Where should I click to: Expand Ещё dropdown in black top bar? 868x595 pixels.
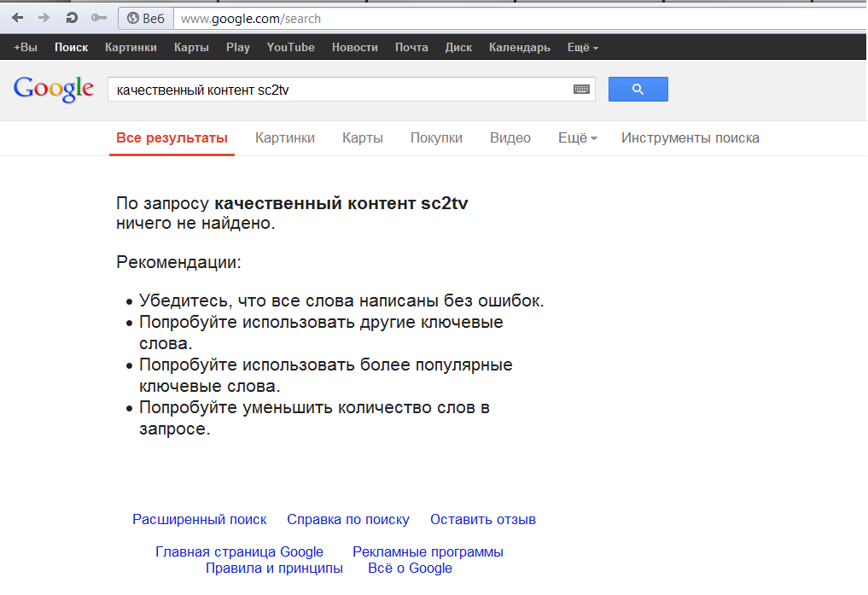pyautogui.click(x=583, y=48)
